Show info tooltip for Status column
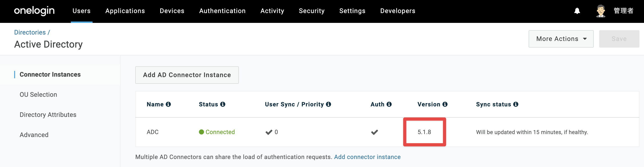The height and width of the screenshot is (167, 644). (223, 104)
